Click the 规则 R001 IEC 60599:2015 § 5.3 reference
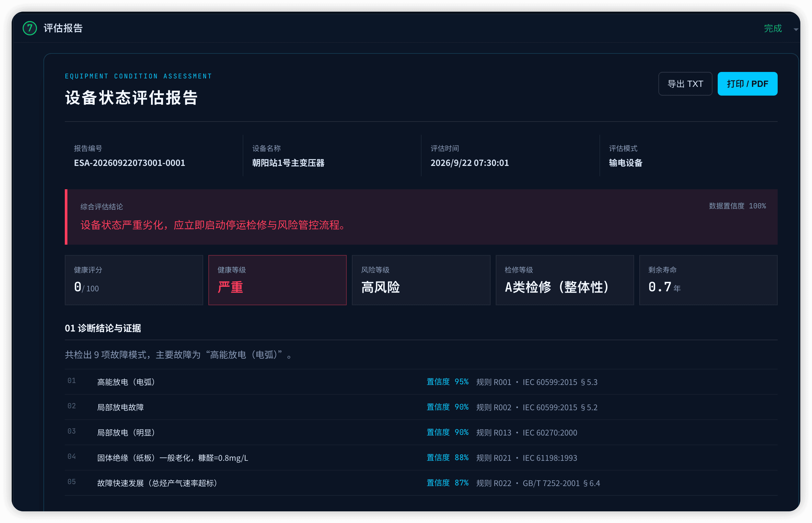This screenshot has width=812, height=523. [x=537, y=382]
